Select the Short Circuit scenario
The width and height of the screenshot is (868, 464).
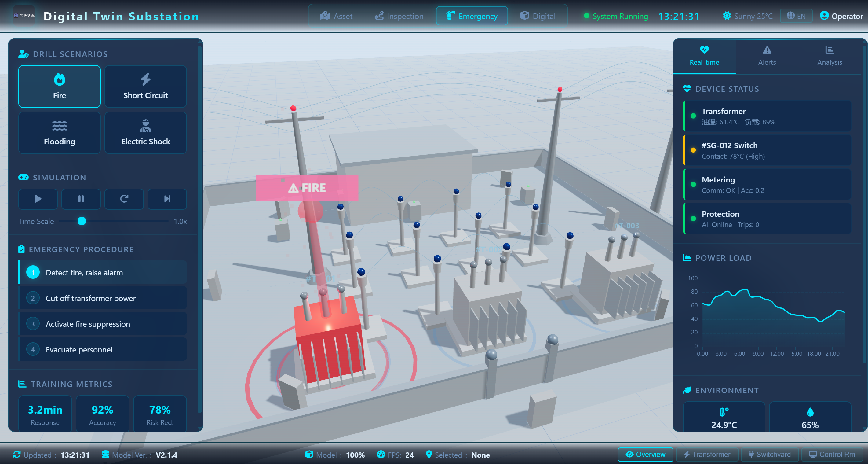pyautogui.click(x=146, y=87)
